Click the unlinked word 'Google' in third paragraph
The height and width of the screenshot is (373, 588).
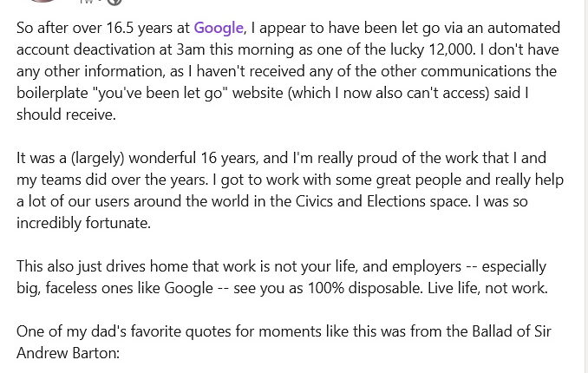tap(188, 288)
